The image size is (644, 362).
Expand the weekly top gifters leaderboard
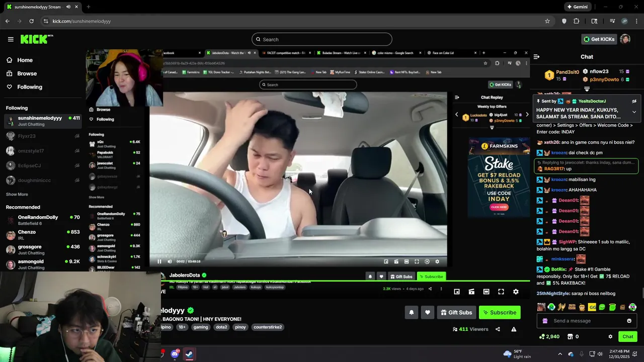(587, 89)
